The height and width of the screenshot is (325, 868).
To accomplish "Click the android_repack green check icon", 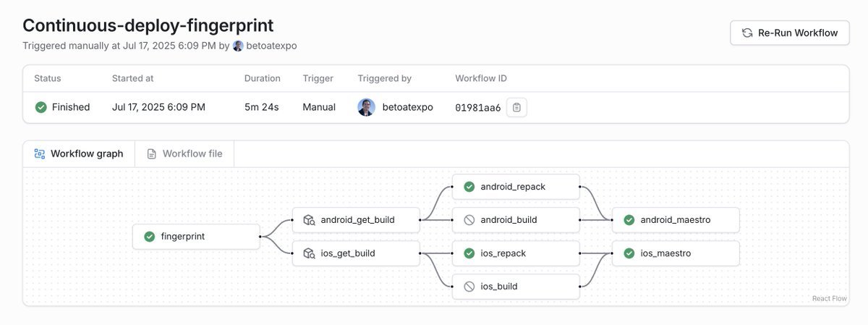I will pyautogui.click(x=469, y=187).
